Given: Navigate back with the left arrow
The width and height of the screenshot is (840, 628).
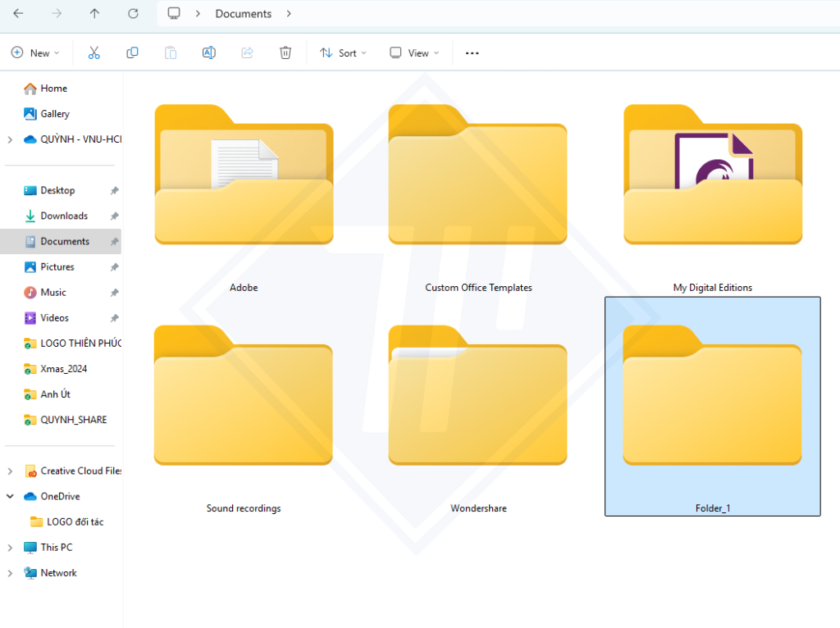Looking at the screenshot, I should (x=18, y=14).
